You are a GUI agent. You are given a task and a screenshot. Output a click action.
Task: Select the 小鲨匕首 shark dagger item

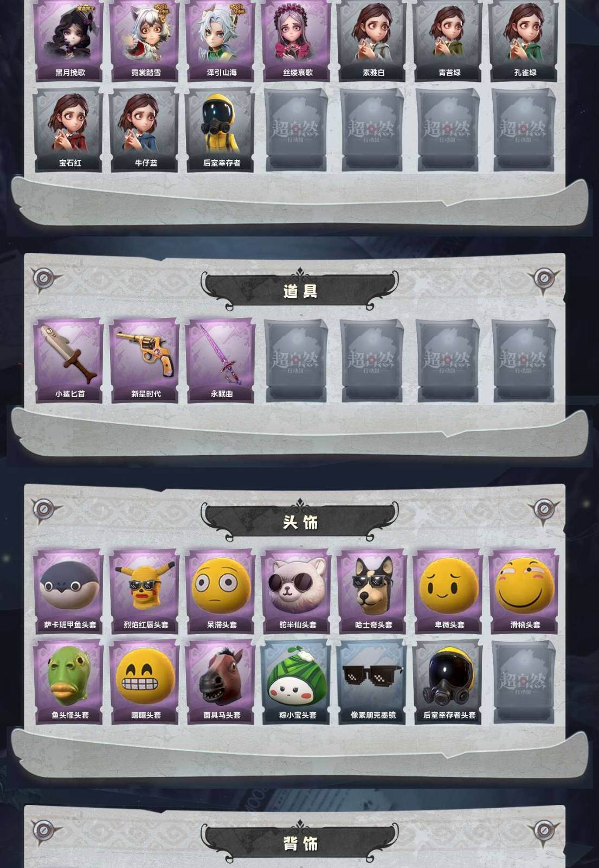tap(69, 361)
